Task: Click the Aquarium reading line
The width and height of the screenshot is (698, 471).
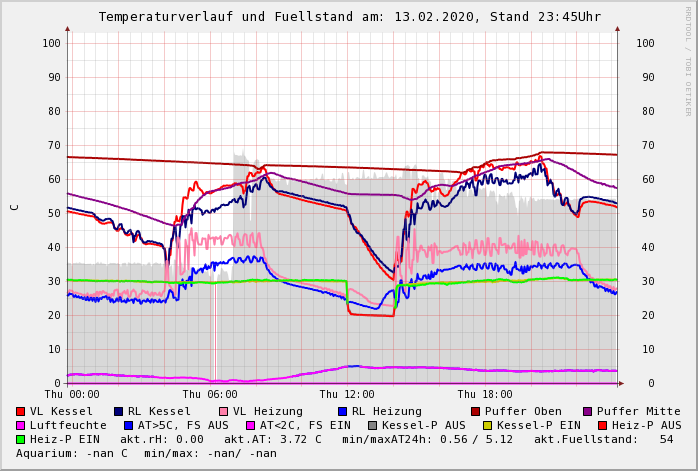Action: pos(146,453)
